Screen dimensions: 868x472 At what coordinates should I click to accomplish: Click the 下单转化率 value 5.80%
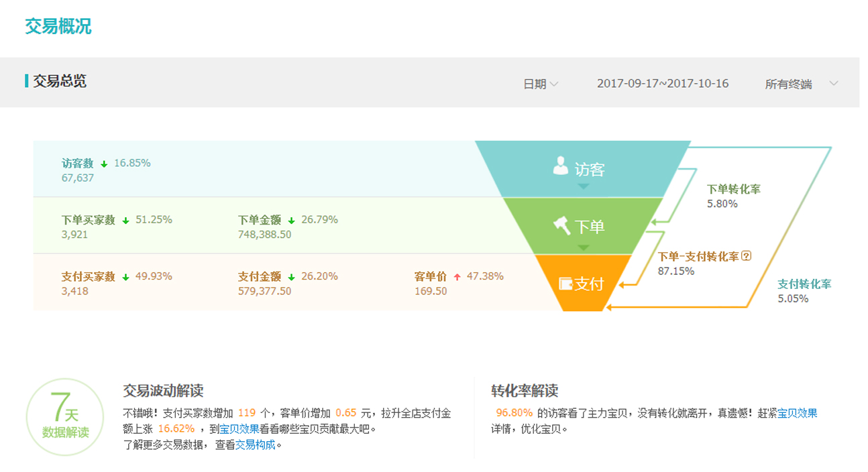[722, 204]
